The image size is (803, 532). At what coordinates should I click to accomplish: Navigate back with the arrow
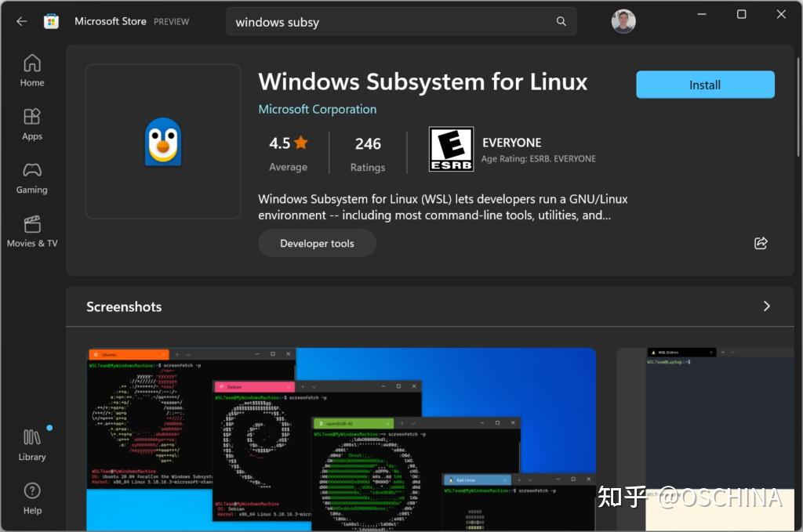coord(21,21)
